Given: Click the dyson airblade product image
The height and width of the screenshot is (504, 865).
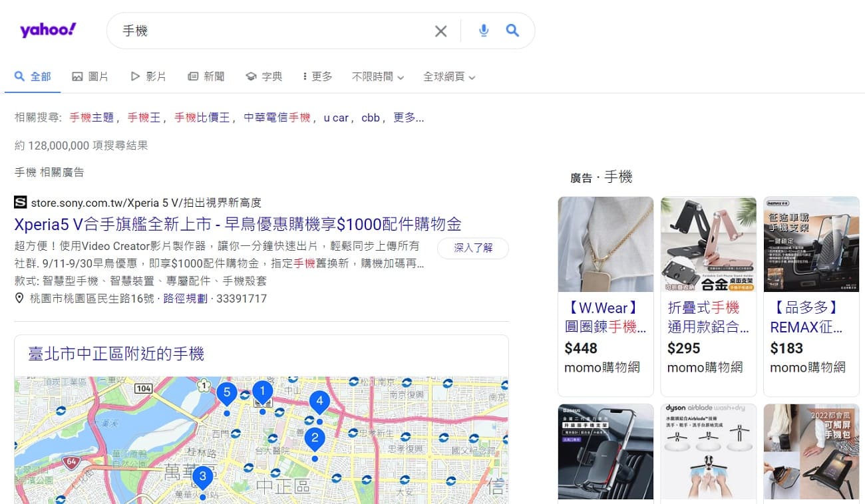Looking at the screenshot, I should click(709, 451).
